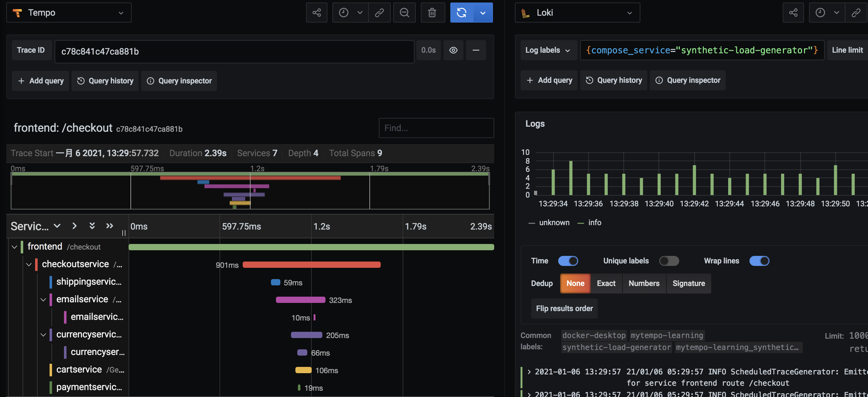Click the span column resize handle
Viewport: 868px width, 397px height.
click(x=124, y=233)
